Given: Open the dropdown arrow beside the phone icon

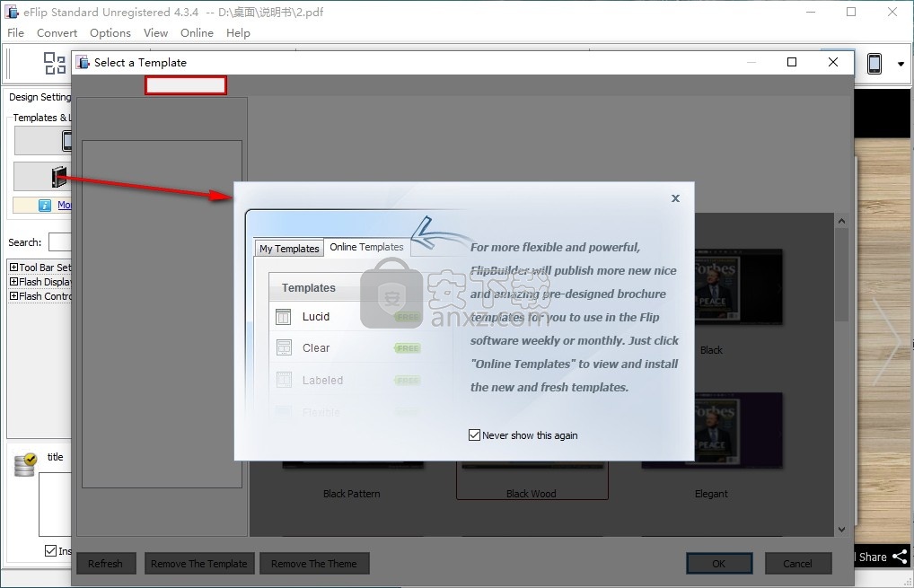Looking at the screenshot, I should pos(901,64).
